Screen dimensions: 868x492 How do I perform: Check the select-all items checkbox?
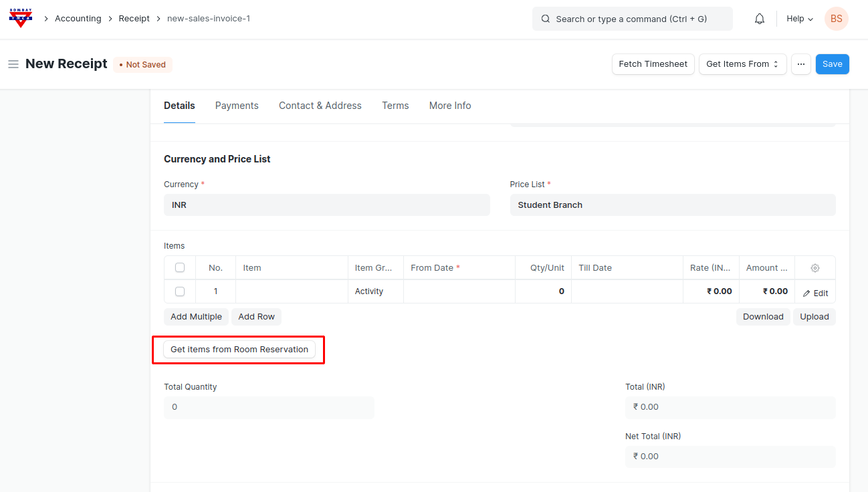[180, 267]
